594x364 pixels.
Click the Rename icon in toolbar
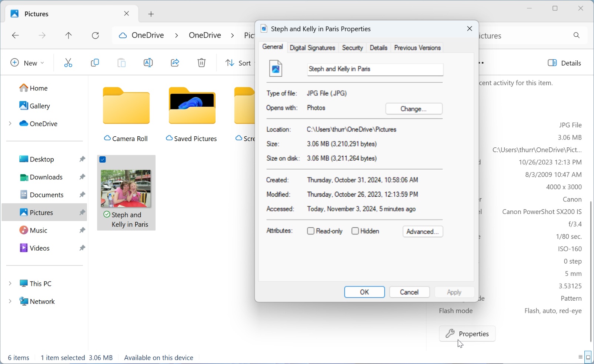148,63
